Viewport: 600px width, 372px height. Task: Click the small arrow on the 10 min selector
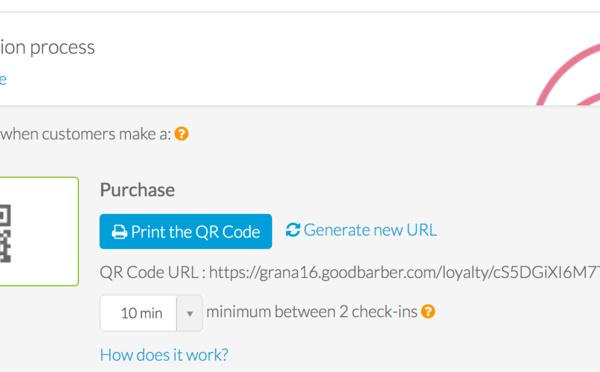click(x=189, y=313)
